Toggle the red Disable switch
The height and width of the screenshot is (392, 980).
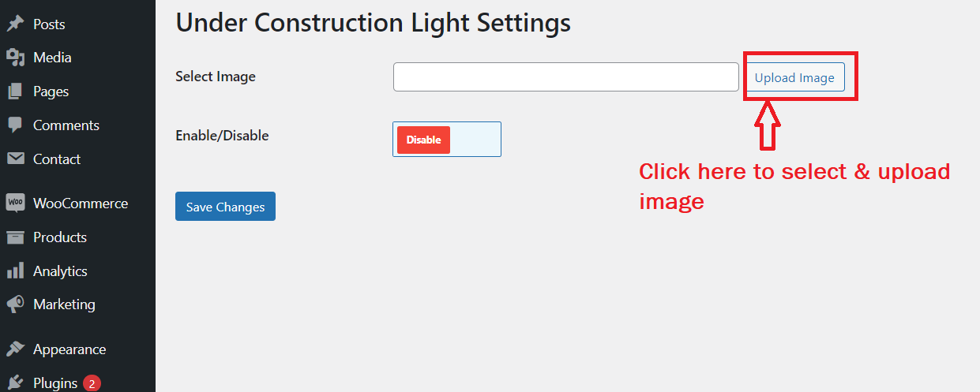click(423, 140)
